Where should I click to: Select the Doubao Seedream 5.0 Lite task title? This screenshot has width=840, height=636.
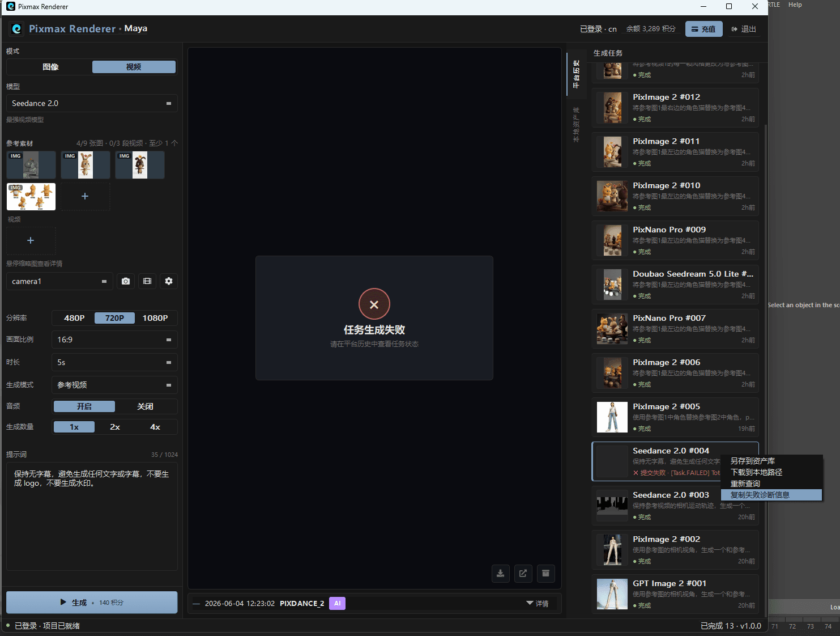pyautogui.click(x=693, y=274)
